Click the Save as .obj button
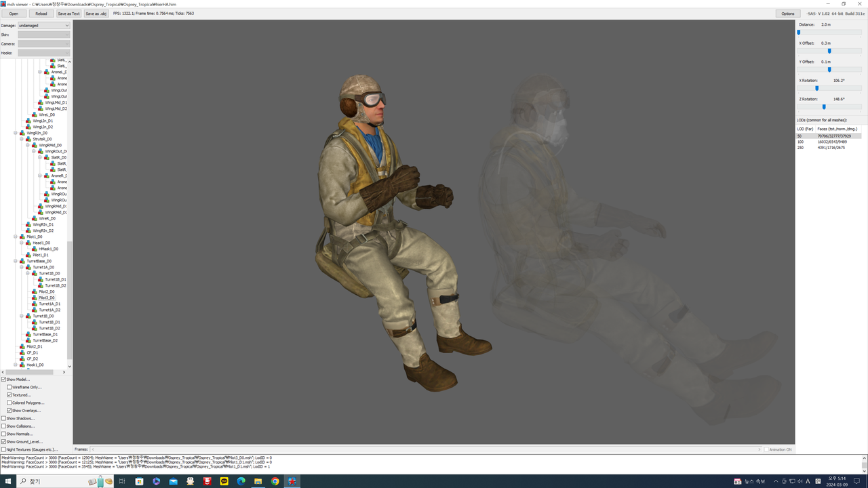 point(96,13)
